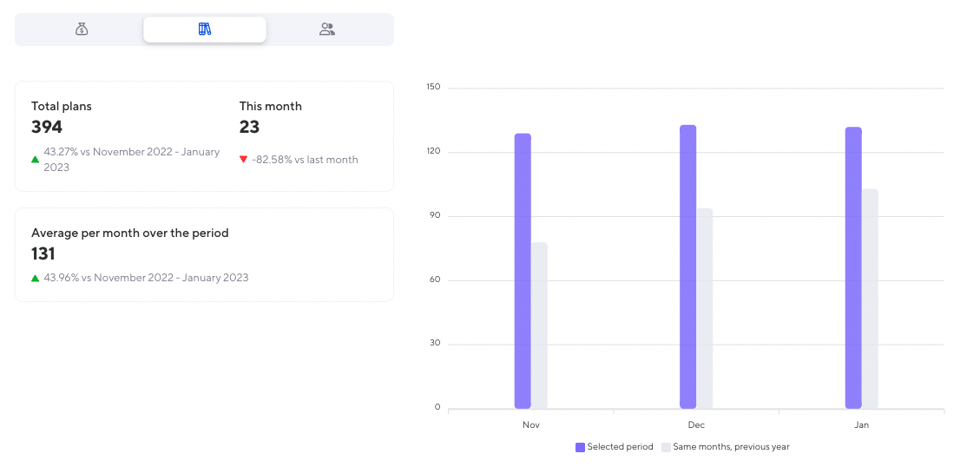The image size is (980, 467).
Task: Click the gray Jan previous year bar
Action: 870,299
